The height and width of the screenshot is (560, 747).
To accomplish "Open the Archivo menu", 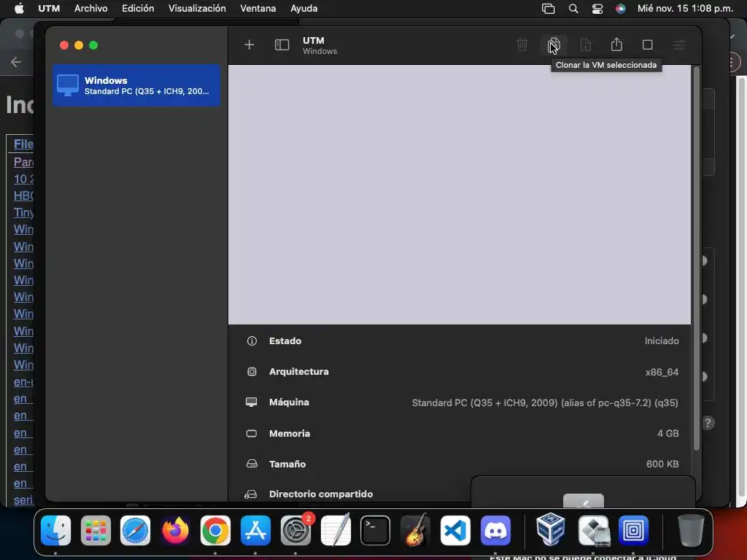I will coord(90,9).
